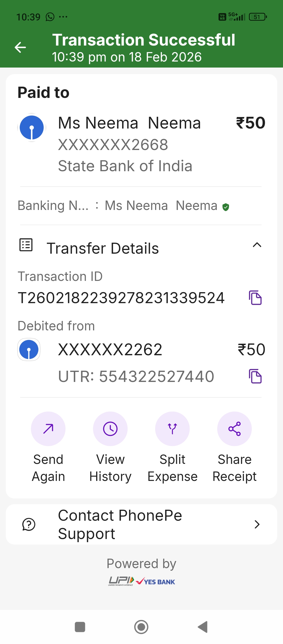Tap the Send Again arrow icon
This screenshot has width=283, height=644.
(48, 429)
